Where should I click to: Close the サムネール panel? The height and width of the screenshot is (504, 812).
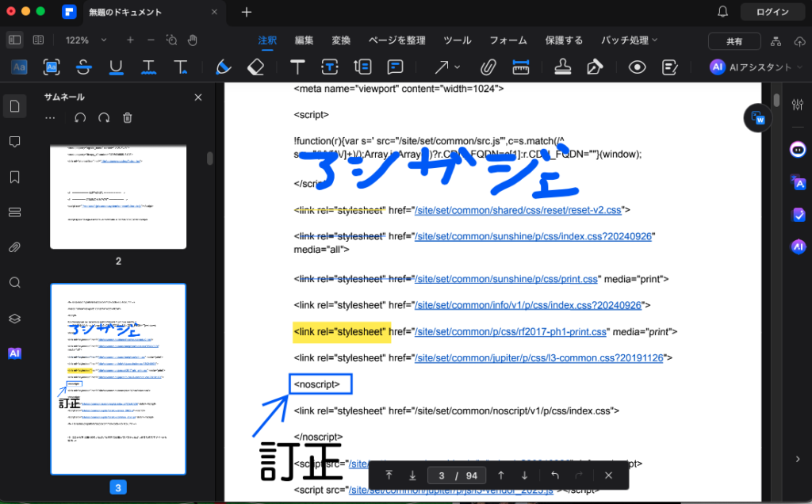click(x=197, y=97)
